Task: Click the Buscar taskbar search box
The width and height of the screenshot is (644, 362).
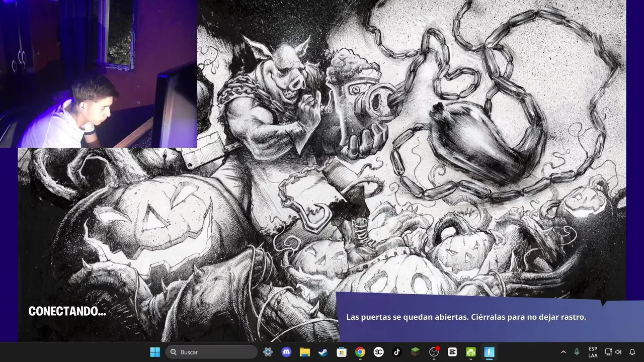Action: (x=211, y=352)
